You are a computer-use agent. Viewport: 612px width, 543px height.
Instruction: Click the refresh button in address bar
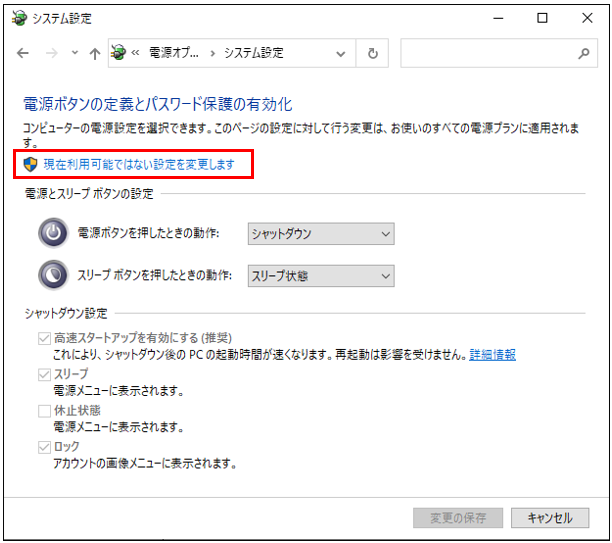coord(373,54)
